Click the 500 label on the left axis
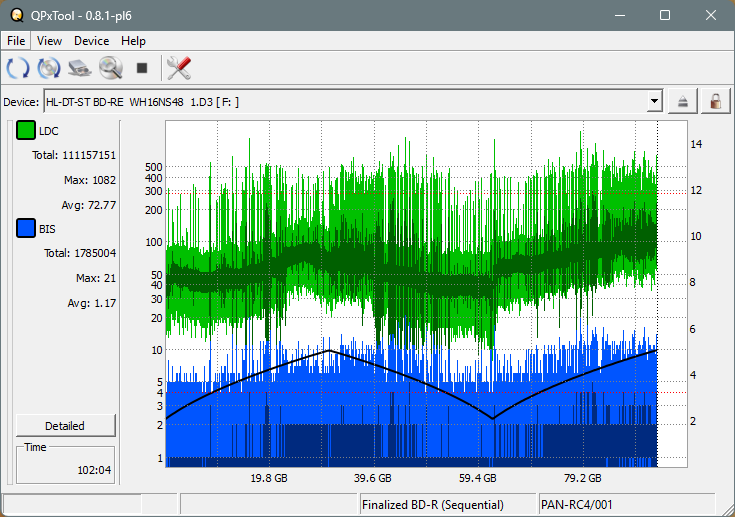 154,167
